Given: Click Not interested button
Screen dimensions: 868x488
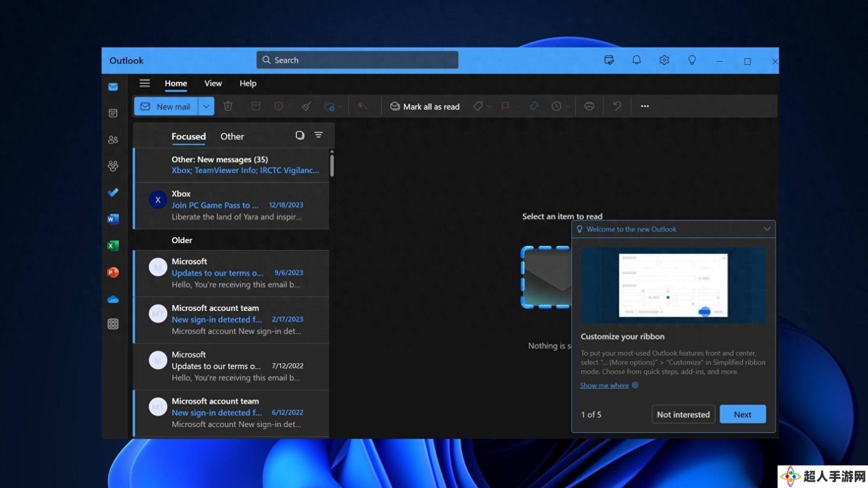Looking at the screenshot, I should tap(683, 414).
